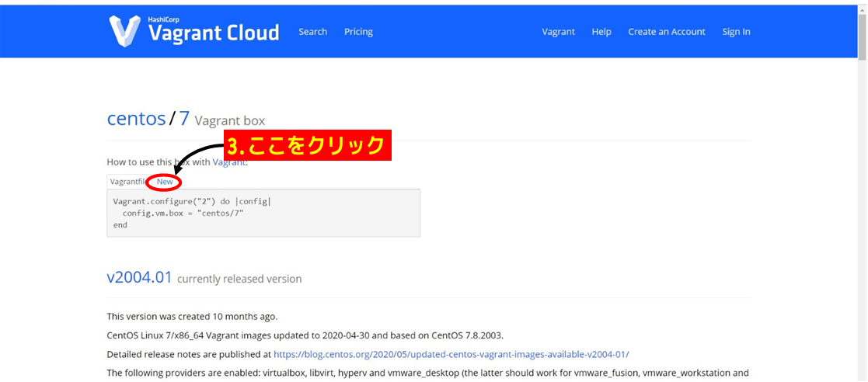Click the Vagrantfile code snippet box

263,213
